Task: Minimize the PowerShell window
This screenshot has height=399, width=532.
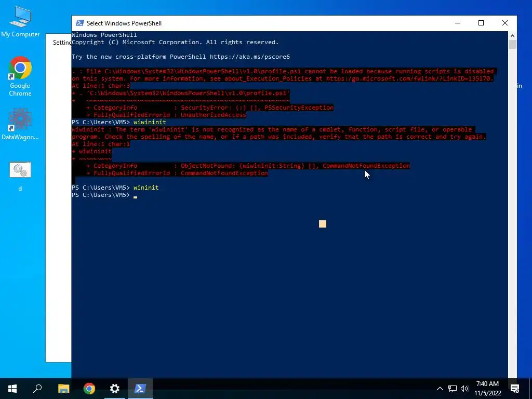Action: [x=458, y=23]
